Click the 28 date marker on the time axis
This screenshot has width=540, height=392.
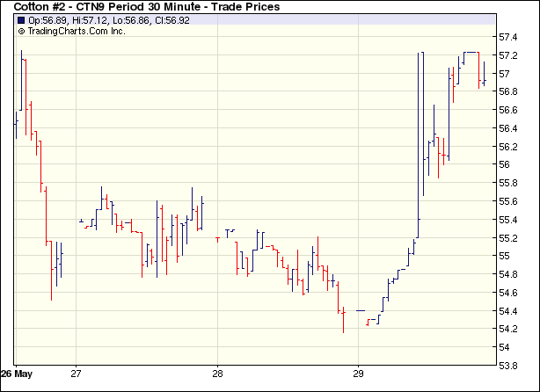[x=217, y=372]
